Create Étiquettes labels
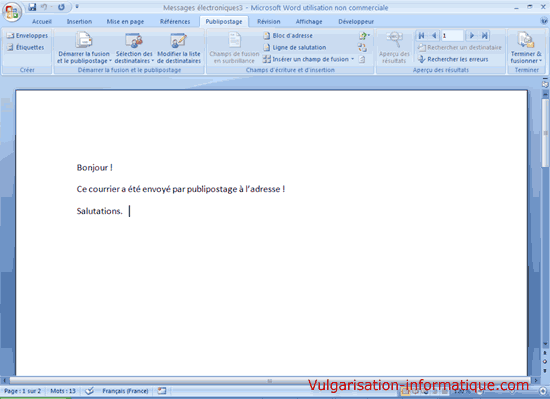Image resolution: width=550 pixels, height=399 pixels. click(26, 47)
